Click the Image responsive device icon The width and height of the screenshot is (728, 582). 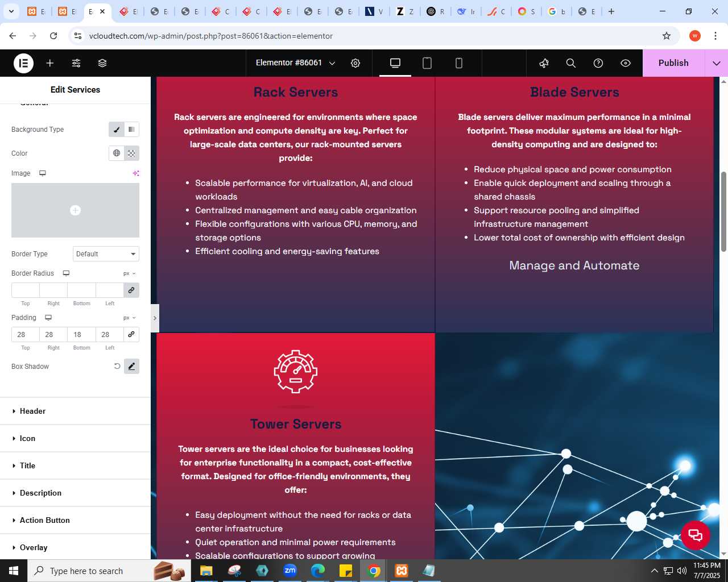(x=43, y=173)
